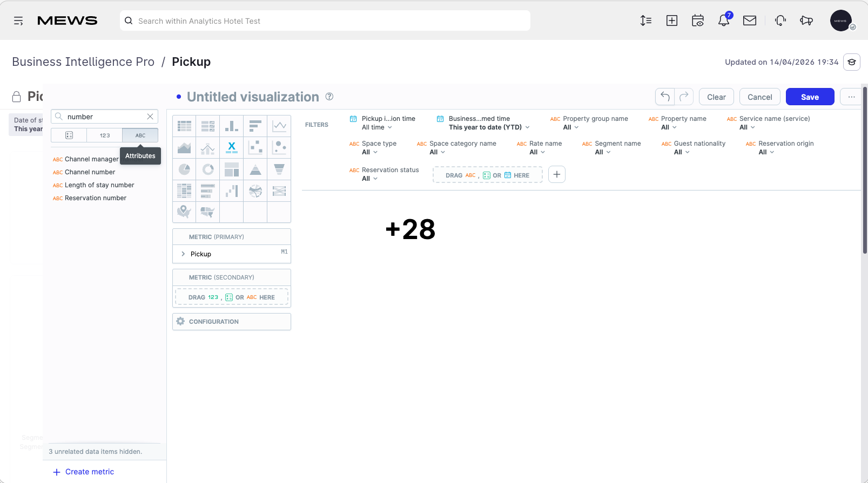
Task: Choose the Bubble chart visualization
Action: tap(279, 148)
